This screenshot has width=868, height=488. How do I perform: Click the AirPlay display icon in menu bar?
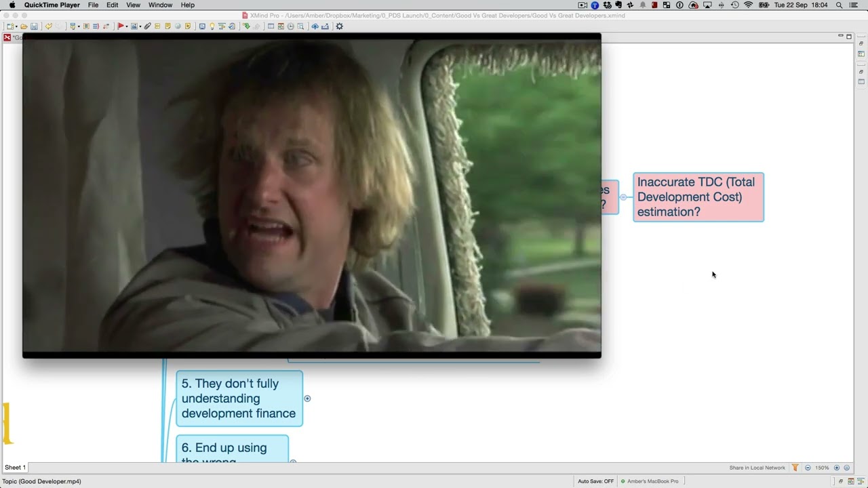coord(707,5)
